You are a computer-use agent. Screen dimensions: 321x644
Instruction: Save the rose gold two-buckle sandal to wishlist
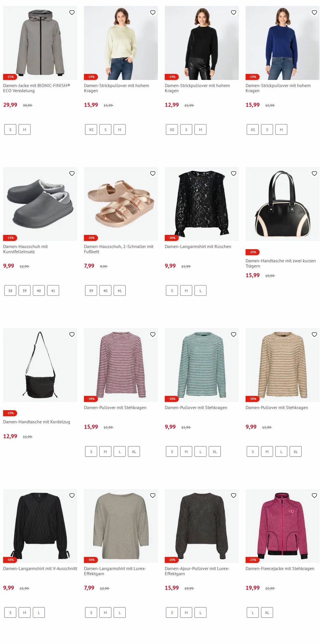(153, 174)
